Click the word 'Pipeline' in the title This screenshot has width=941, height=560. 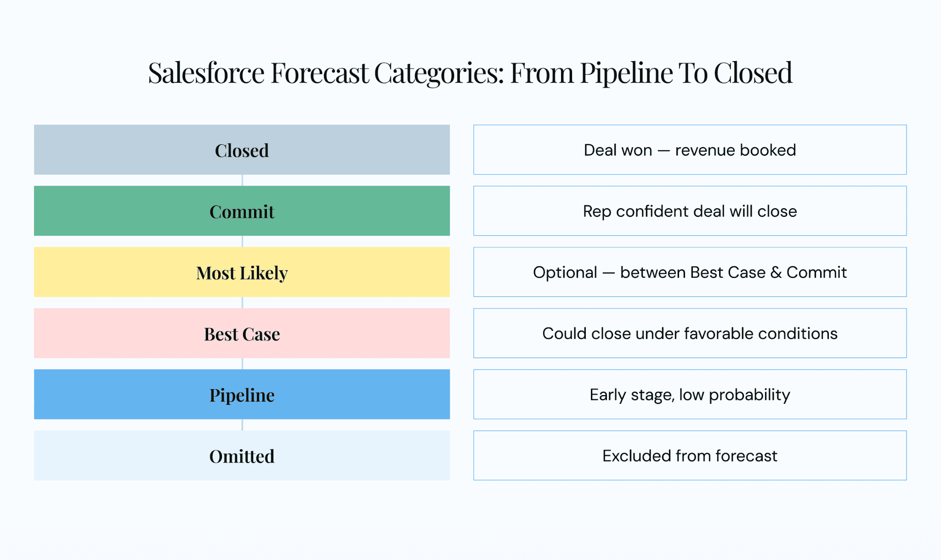pyautogui.click(x=626, y=74)
